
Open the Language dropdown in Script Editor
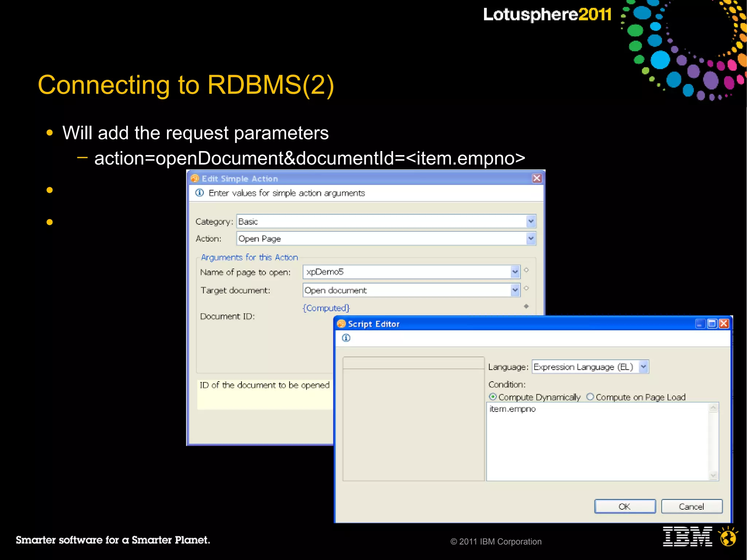[x=644, y=367]
